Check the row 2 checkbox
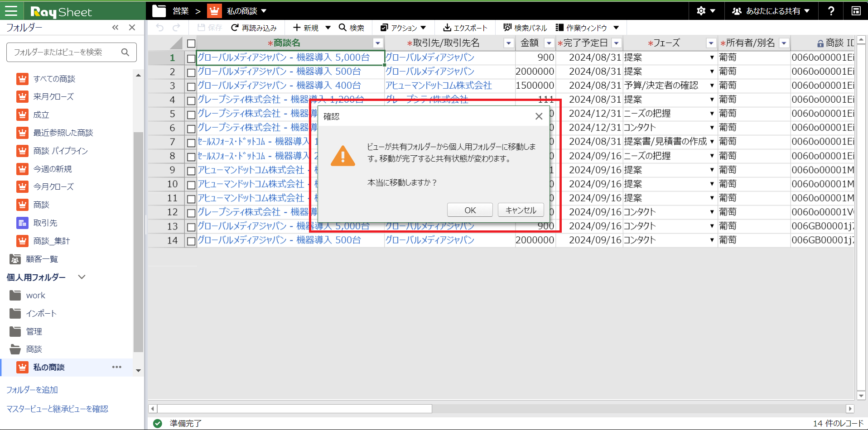This screenshot has width=868, height=430. pyautogui.click(x=191, y=72)
